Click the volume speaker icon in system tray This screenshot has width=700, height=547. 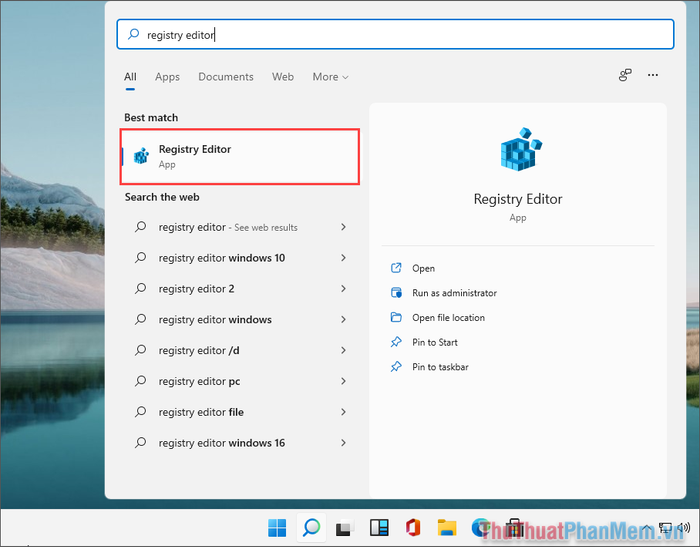pyautogui.click(x=683, y=528)
